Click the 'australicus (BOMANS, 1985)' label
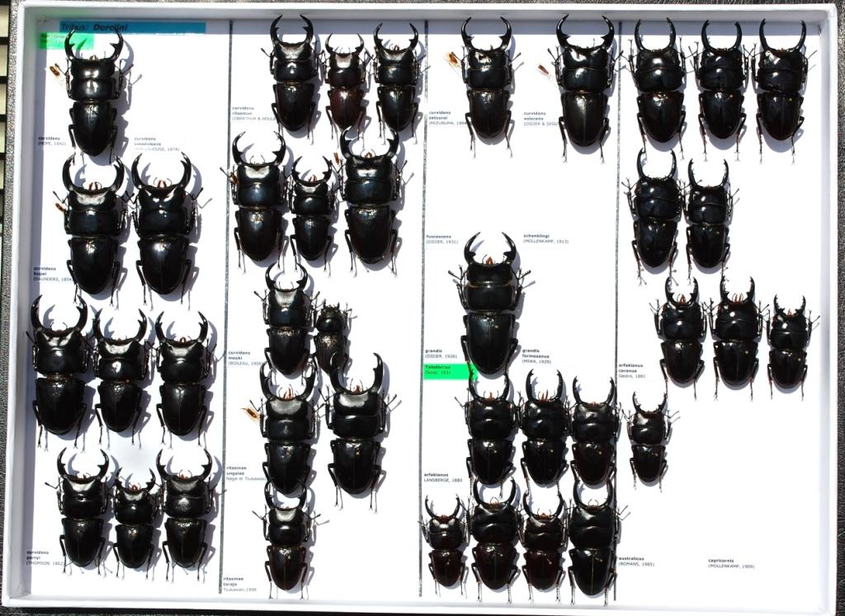 tap(636, 561)
